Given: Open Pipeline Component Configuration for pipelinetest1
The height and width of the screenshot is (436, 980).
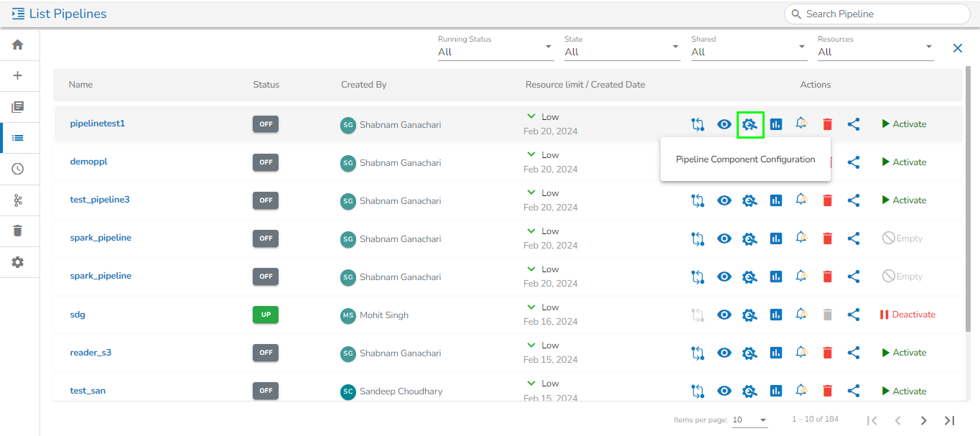Looking at the screenshot, I should (x=750, y=124).
